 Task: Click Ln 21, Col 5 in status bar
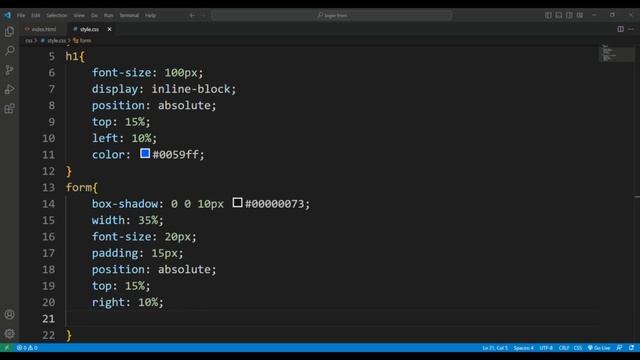[495, 348]
